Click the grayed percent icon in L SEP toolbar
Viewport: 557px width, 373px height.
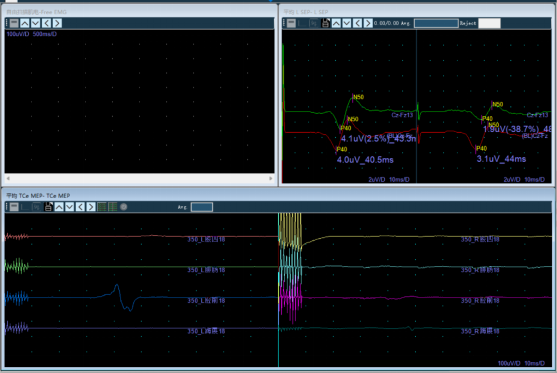tap(314, 23)
